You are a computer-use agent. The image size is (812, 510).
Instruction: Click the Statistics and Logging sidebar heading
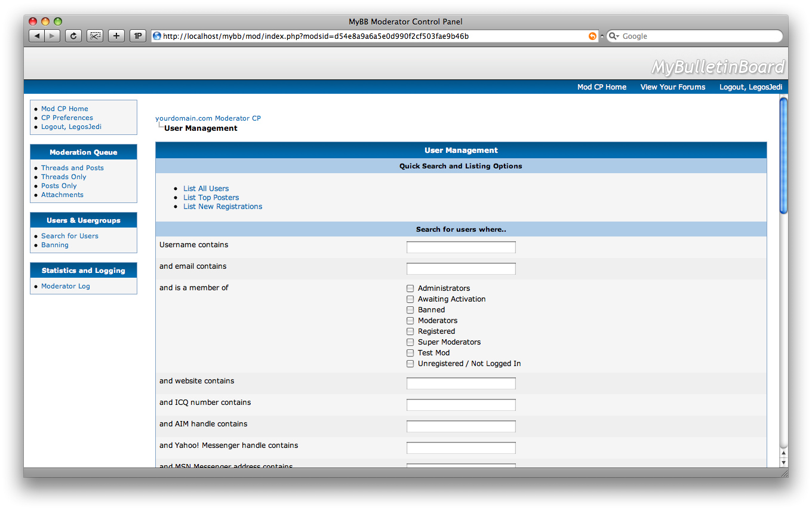[x=84, y=271]
